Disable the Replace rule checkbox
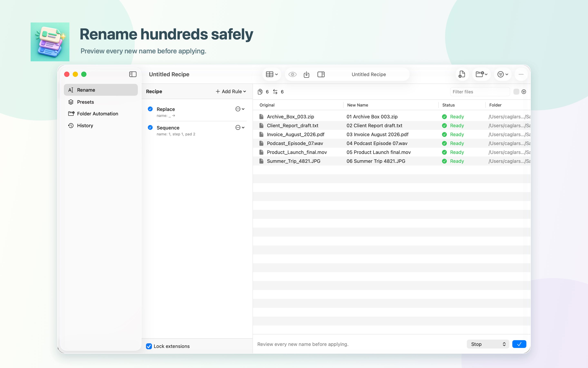 pos(150,109)
